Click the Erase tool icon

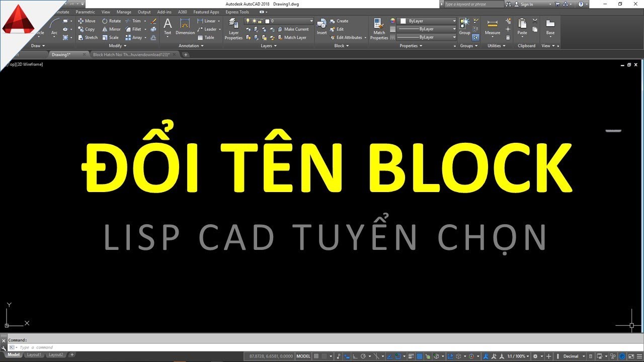[x=154, y=22]
